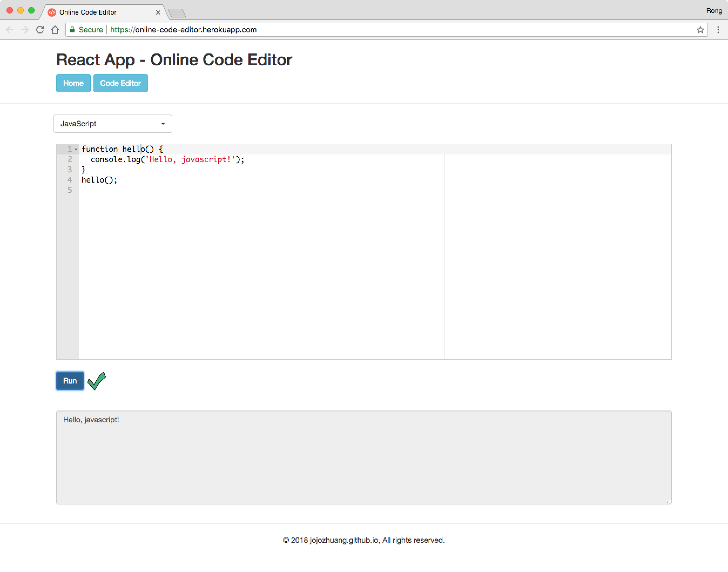This screenshot has width=728, height=572.
Task: Close the Online Code Editor tab
Action: click(x=158, y=12)
